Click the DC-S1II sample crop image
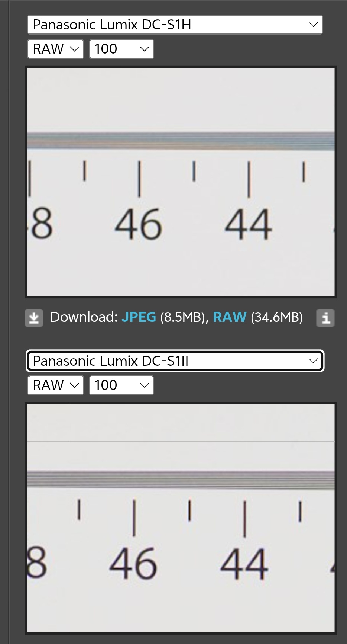Screen dimensions: 347x644 [181, 518]
